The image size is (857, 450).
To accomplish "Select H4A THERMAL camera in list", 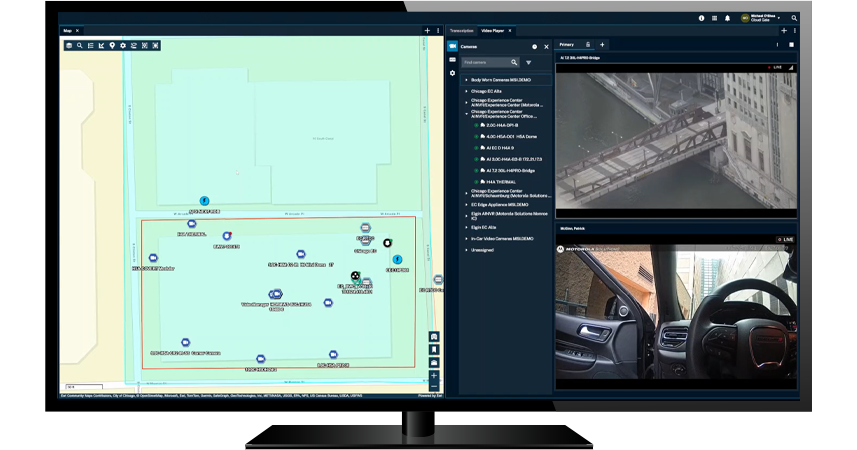I will click(x=501, y=182).
